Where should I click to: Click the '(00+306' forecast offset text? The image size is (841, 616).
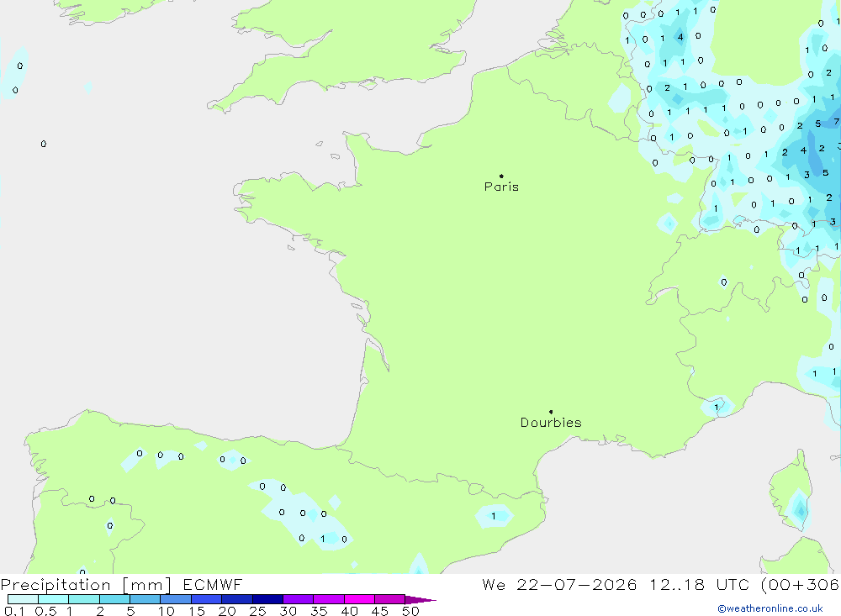coord(801,585)
